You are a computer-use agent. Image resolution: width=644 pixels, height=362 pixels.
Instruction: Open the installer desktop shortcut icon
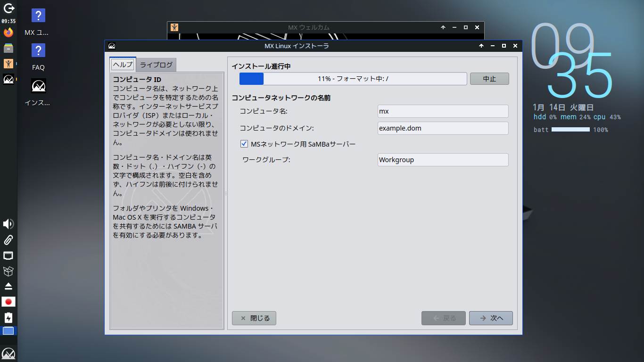click(x=38, y=85)
